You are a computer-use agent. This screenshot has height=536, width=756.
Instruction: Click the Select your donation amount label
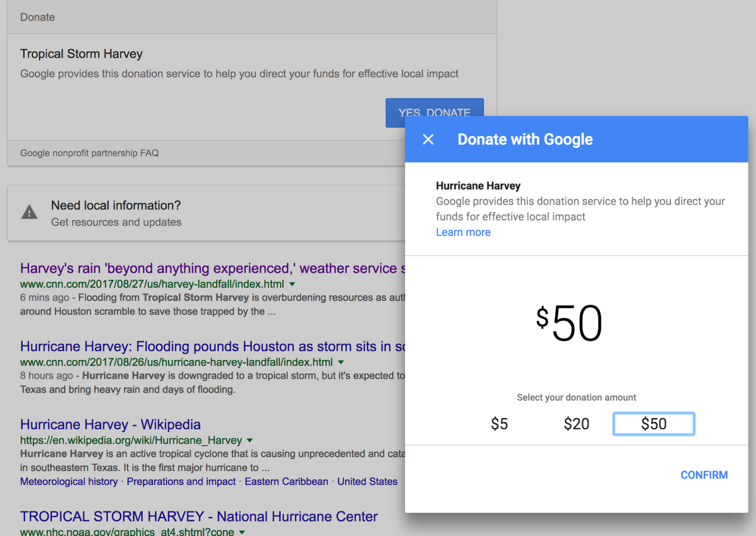(x=576, y=398)
